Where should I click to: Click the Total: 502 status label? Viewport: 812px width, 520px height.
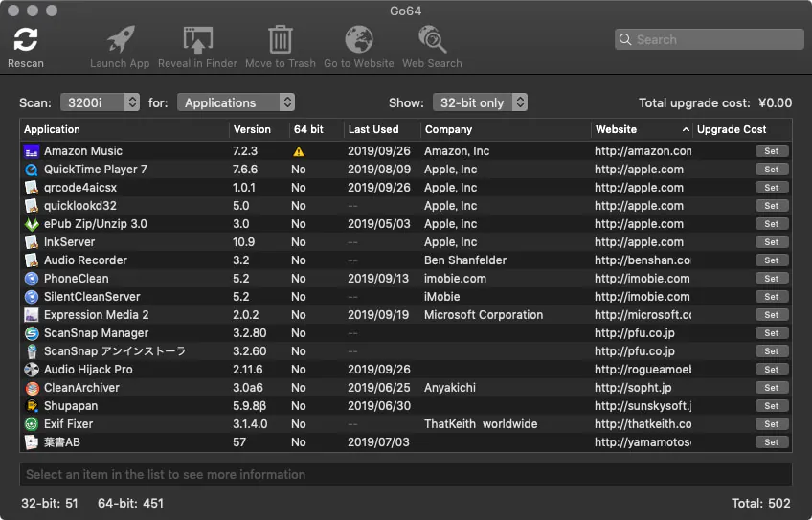tap(760, 504)
